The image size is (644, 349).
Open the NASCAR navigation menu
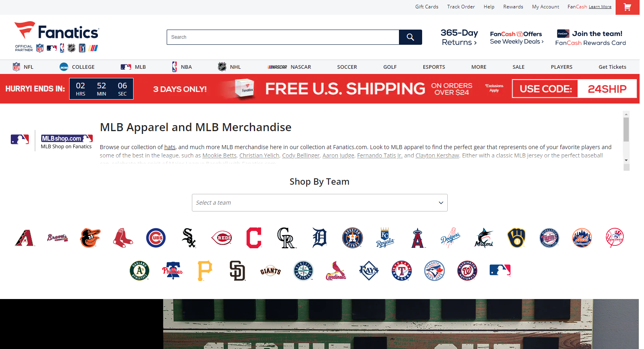[x=289, y=67]
